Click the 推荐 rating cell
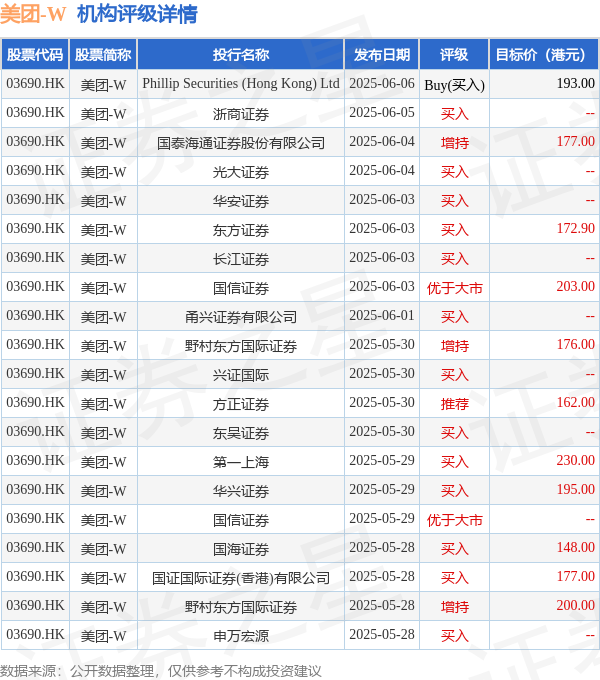600x680 pixels. click(x=454, y=404)
